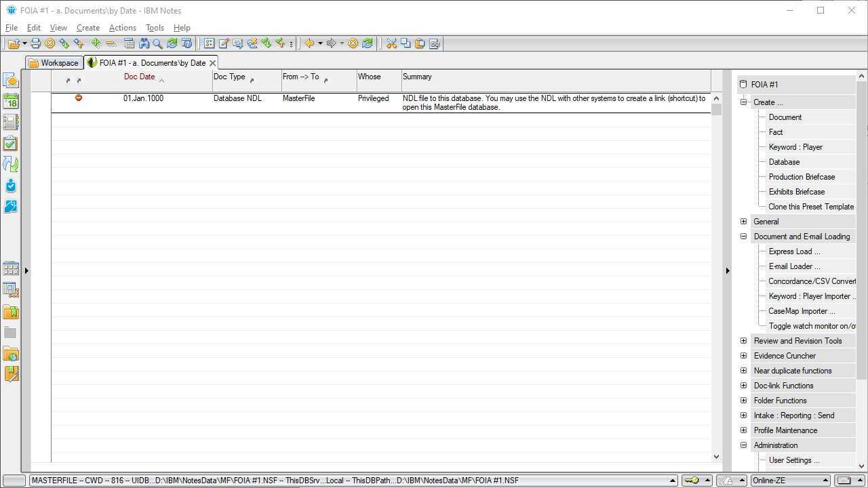This screenshot has width=868, height=488.
Task: Click E-mail Loader ... link
Action: tap(794, 266)
